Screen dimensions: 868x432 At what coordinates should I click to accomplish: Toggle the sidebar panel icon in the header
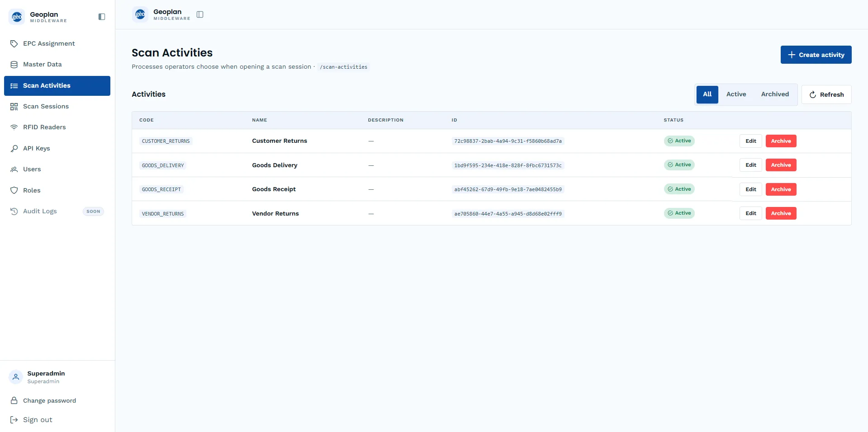click(x=200, y=14)
